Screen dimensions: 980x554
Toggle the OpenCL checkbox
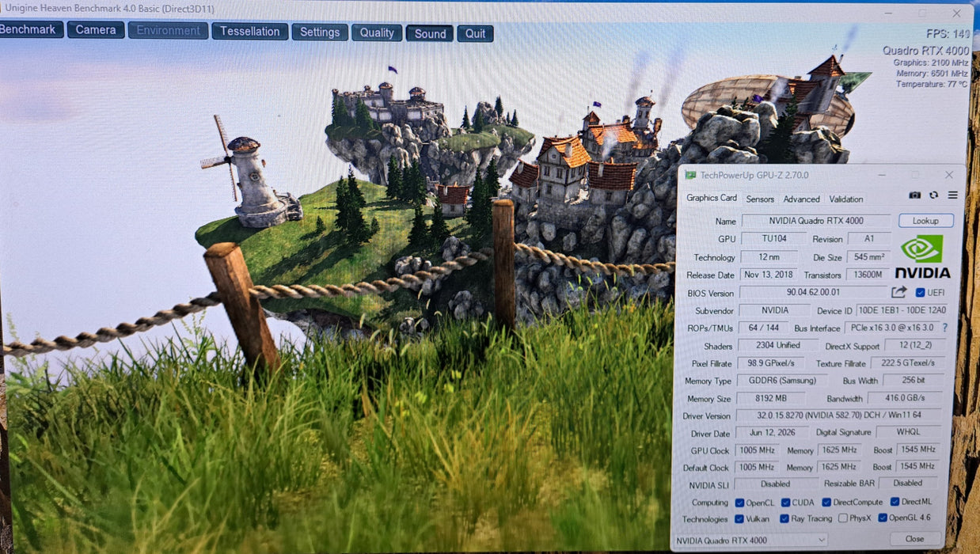pyautogui.click(x=739, y=503)
